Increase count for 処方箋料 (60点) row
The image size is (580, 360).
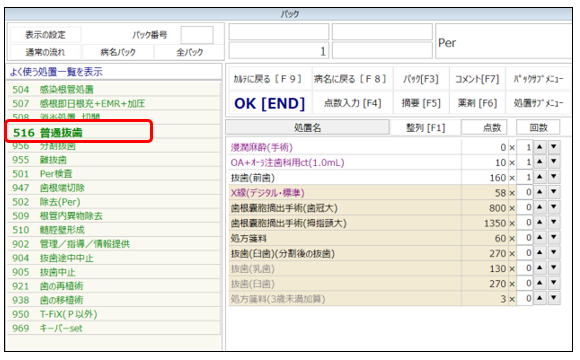pos(540,238)
